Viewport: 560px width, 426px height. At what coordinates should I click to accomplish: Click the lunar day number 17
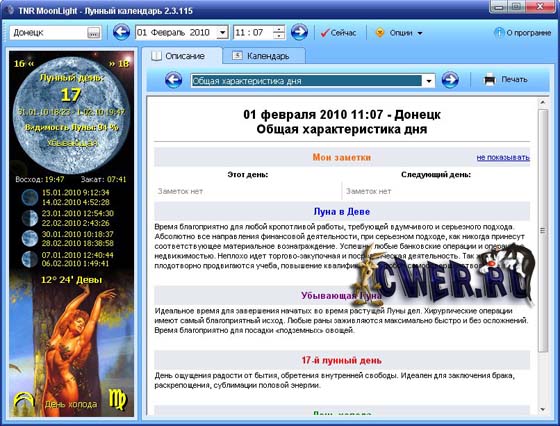tap(71, 95)
